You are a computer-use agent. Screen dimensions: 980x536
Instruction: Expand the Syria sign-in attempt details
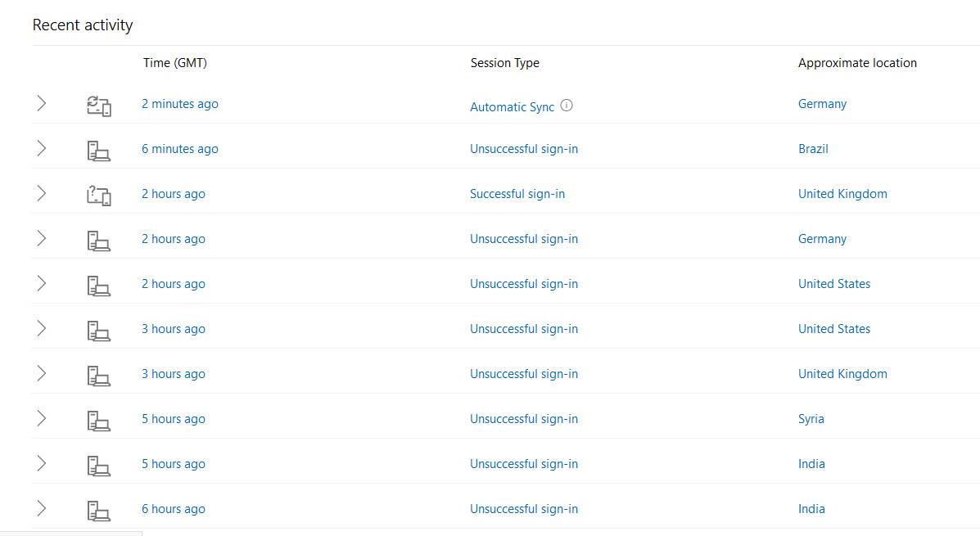click(x=41, y=418)
